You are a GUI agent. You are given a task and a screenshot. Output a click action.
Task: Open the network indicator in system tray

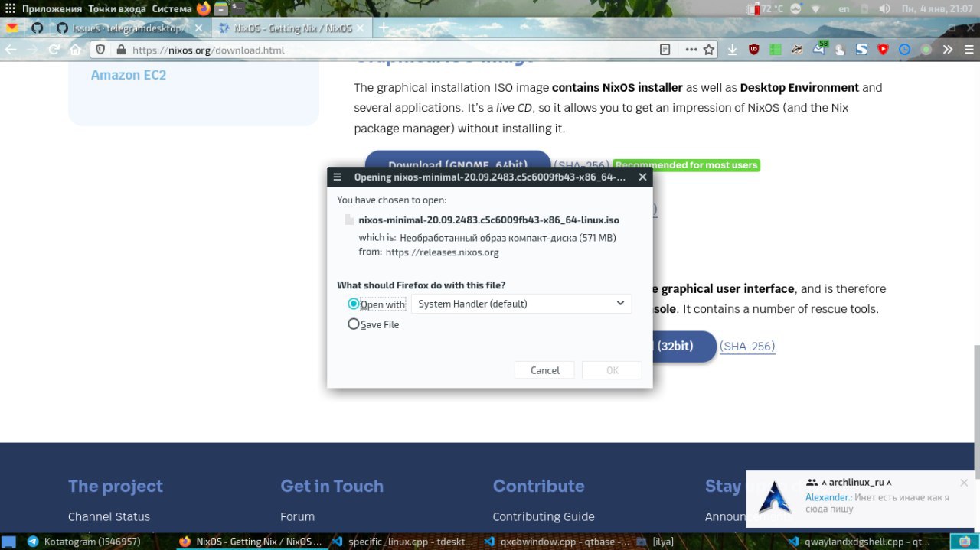816,8
